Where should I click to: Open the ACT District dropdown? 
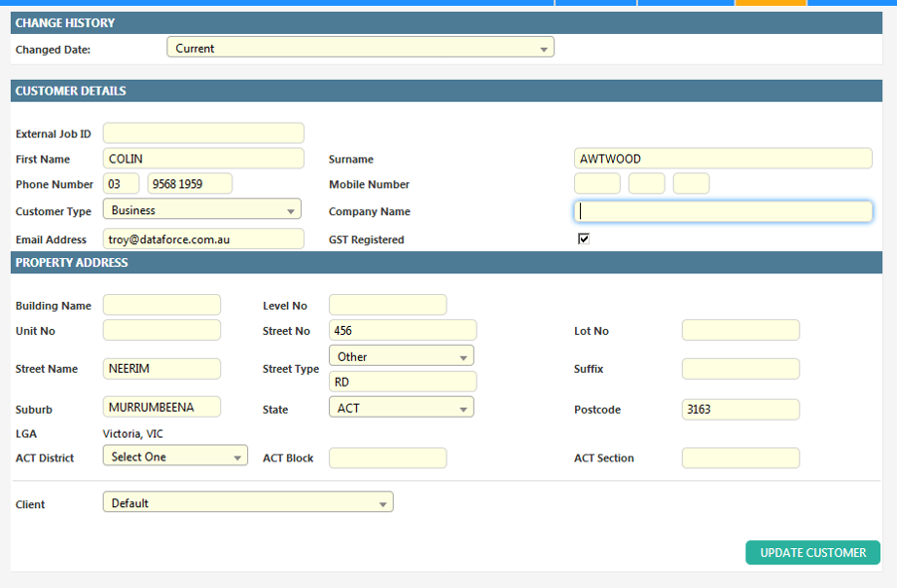click(174, 456)
